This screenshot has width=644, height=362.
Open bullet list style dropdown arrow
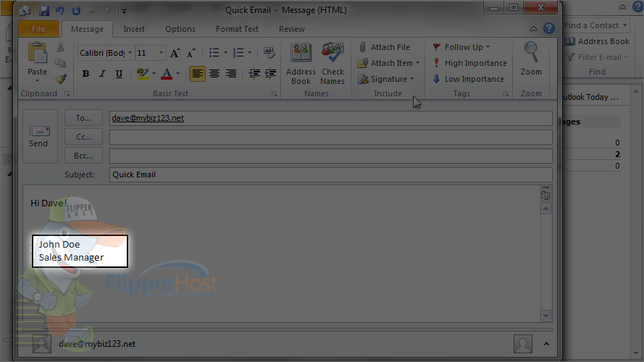225,53
